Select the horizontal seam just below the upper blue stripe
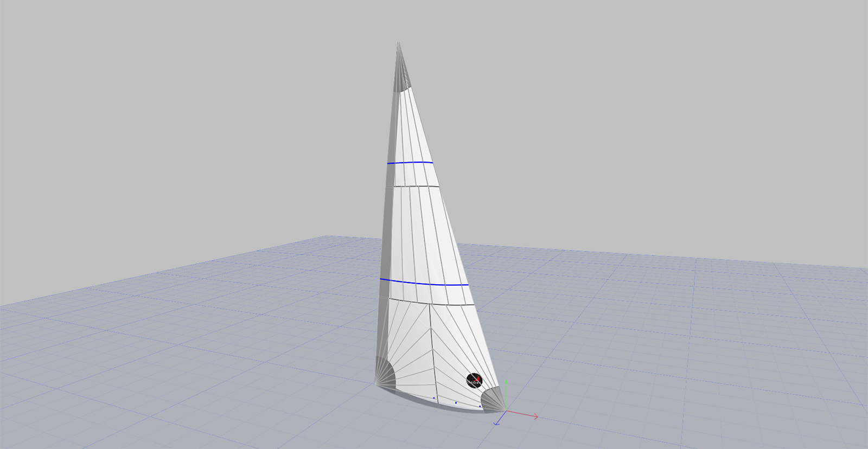868x449 pixels. pyautogui.click(x=412, y=186)
